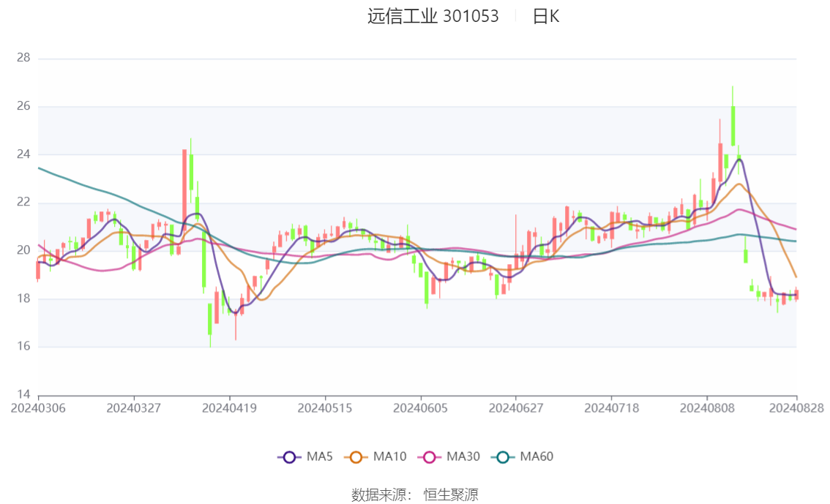
Task: Hide the MA60 line via its label
Action: pyautogui.click(x=536, y=456)
